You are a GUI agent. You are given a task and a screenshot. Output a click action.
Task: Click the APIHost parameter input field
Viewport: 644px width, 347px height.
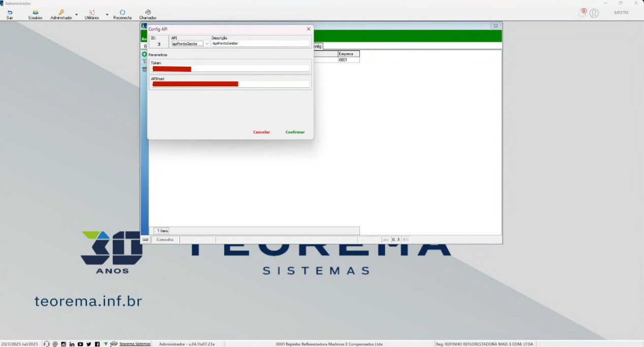point(230,84)
